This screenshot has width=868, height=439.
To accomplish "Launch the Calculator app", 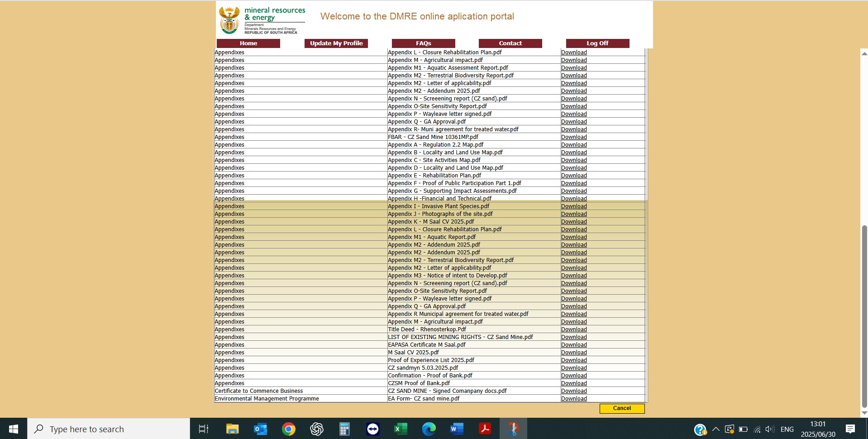I will click(x=344, y=429).
